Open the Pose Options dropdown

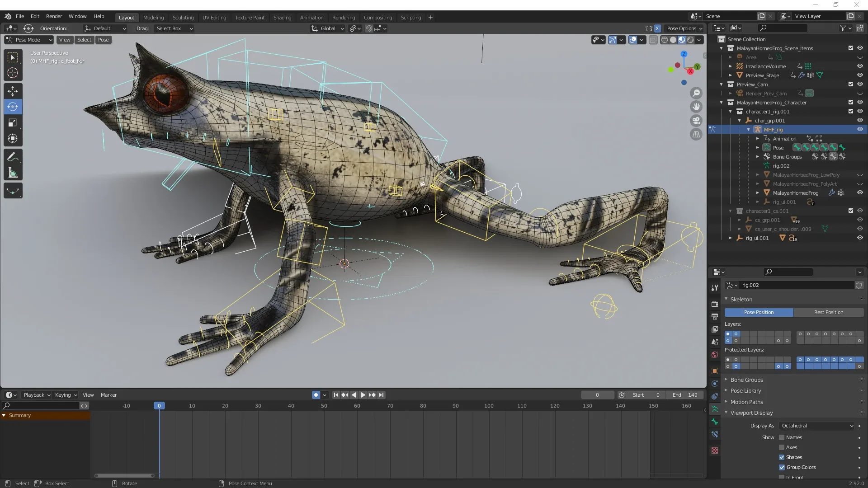(684, 28)
